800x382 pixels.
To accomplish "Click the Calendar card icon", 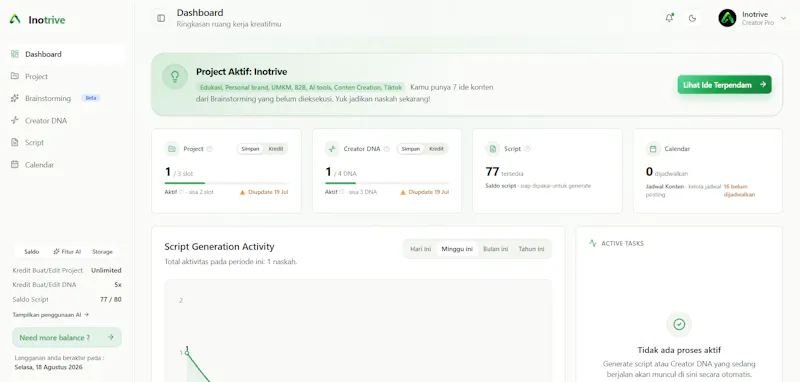I will pos(653,149).
